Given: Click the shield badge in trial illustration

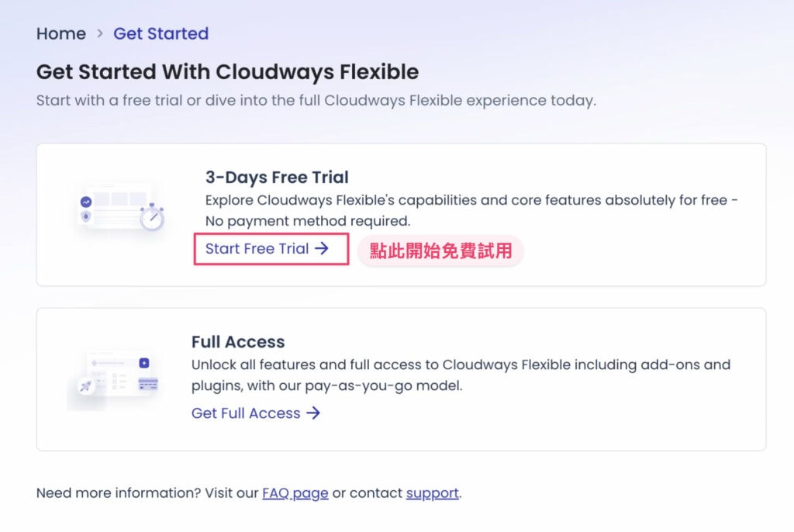Looking at the screenshot, I should click(x=85, y=216).
